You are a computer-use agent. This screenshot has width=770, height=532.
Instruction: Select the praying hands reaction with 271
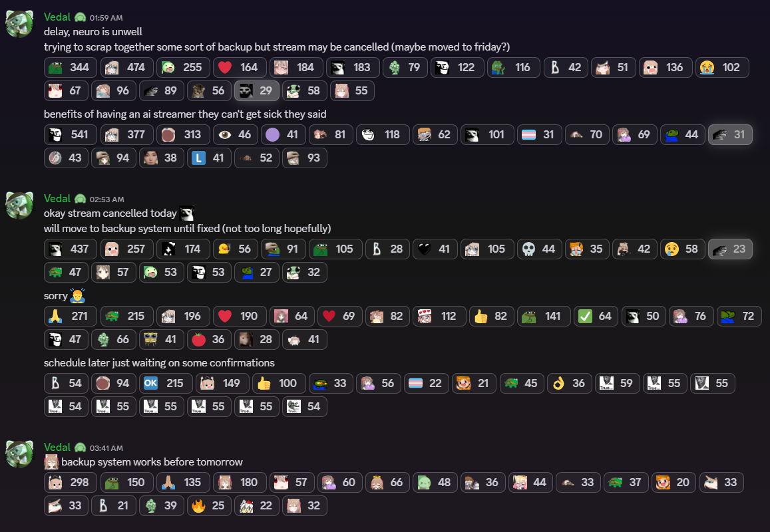(x=71, y=317)
